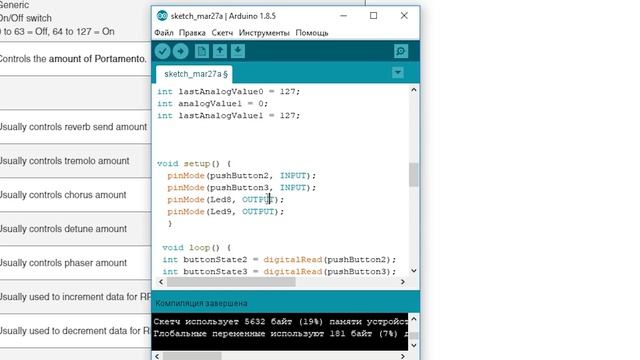This screenshot has width=640, height=360.
Task: Click the 'void setup() {' line
Action: click(194, 164)
